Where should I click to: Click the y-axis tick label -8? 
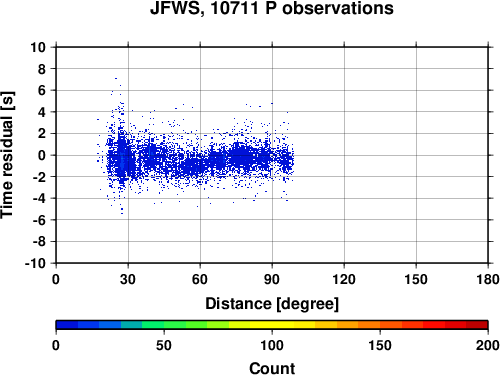(x=39, y=242)
